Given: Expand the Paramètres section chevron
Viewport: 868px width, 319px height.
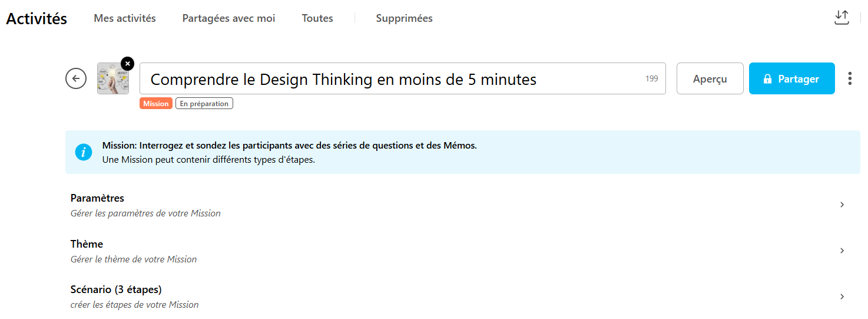Looking at the screenshot, I should 842,205.
